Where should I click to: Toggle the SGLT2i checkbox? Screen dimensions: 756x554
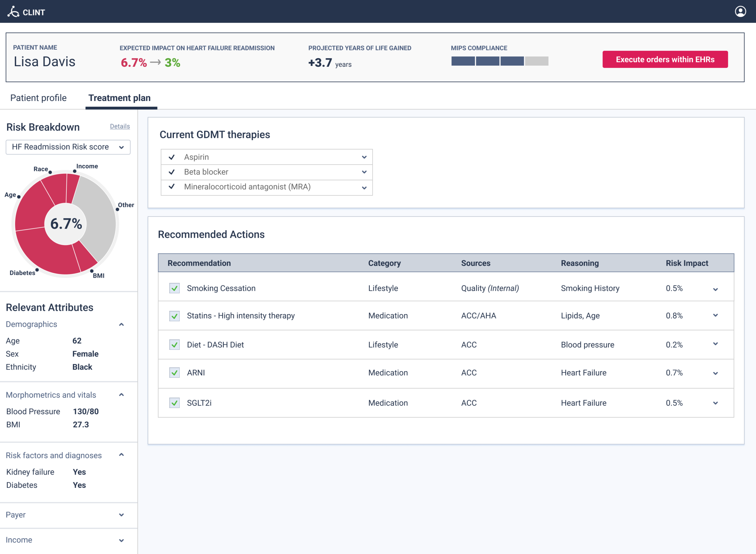point(174,403)
